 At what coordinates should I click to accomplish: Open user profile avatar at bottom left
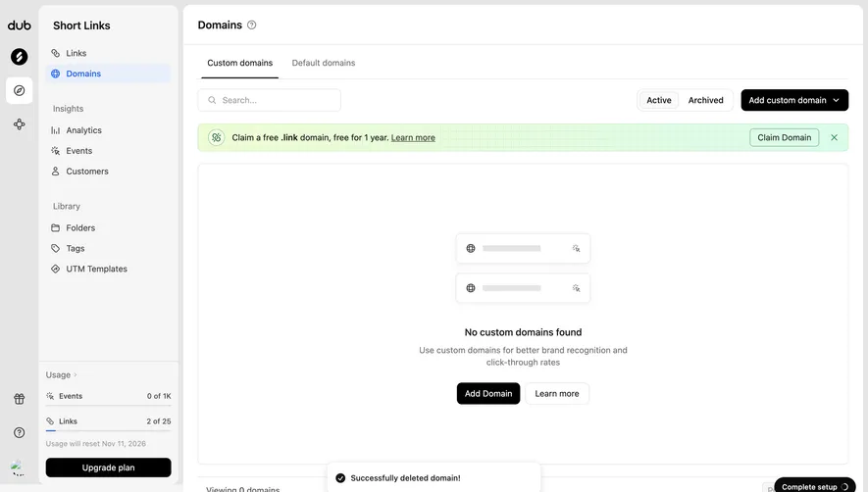click(x=18, y=467)
